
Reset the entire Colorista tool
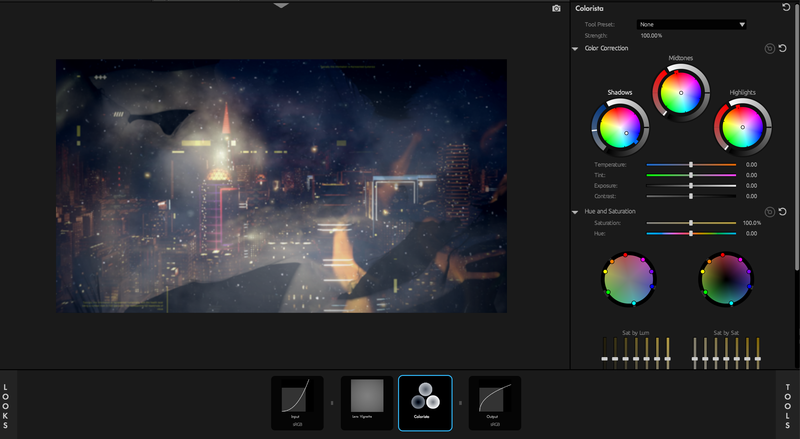(x=787, y=8)
